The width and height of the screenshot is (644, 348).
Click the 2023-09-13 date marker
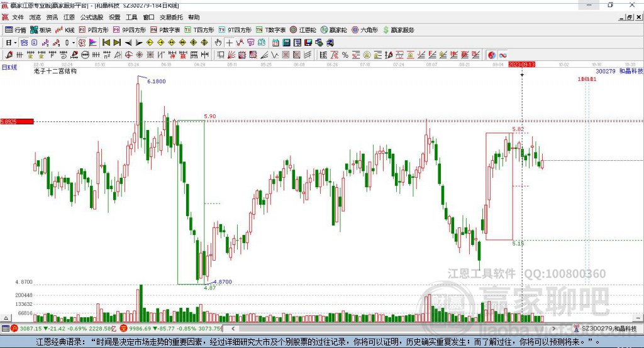pyautogui.click(x=521, y=64)
